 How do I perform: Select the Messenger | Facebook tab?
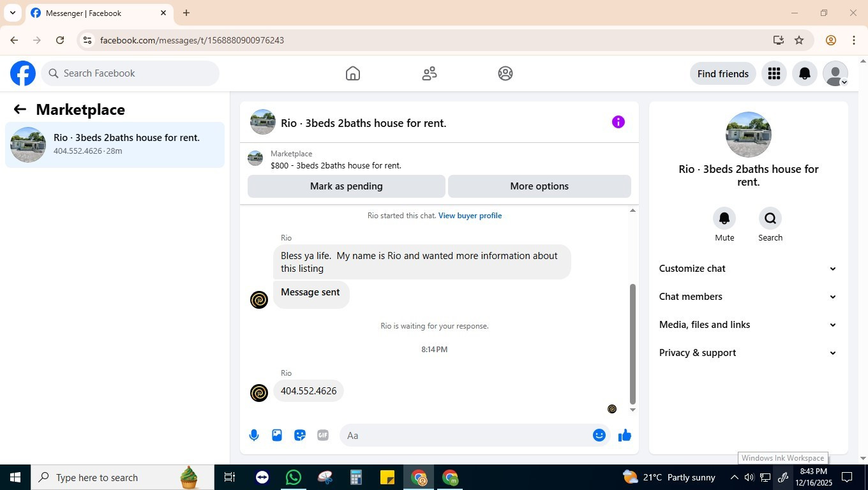[x=99, y=13]
